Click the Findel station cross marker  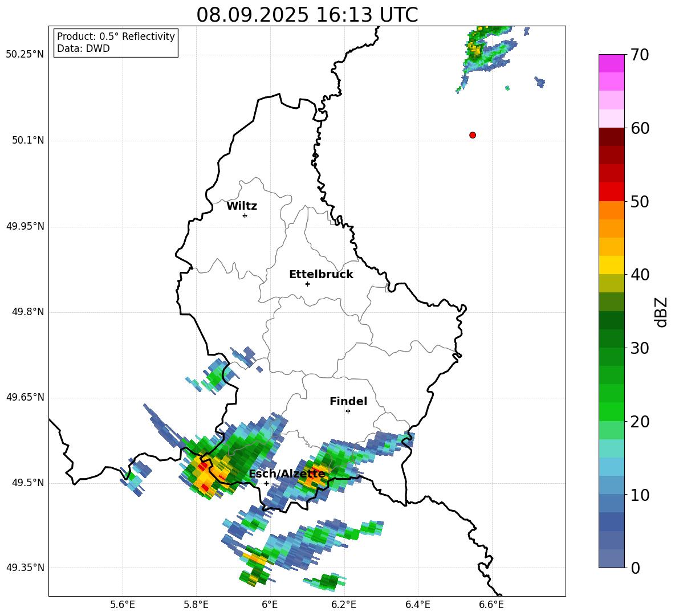[x=348, y=411]
